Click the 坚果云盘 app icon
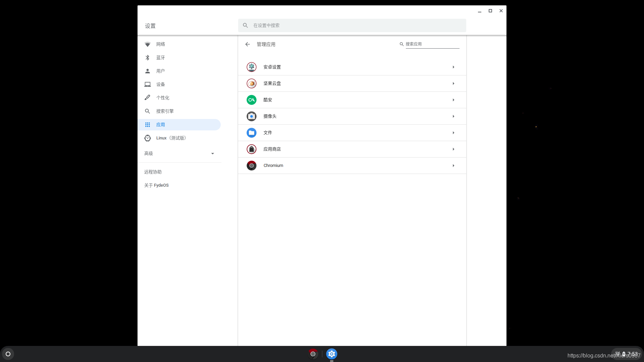 click(x=251, y=83)
